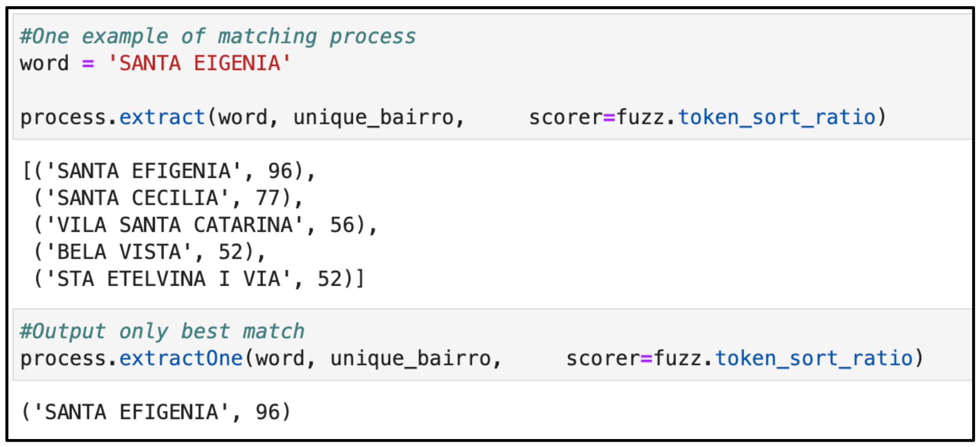The width and height of the screenshot is (980, 447).
Task: Click the final ('SANTA EFIGENIA', 96) result
Action: click(x=156, y=412)
